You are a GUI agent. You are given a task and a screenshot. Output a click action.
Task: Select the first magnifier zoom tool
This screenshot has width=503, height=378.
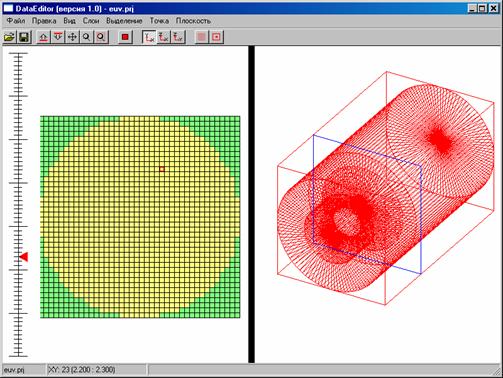87,37
